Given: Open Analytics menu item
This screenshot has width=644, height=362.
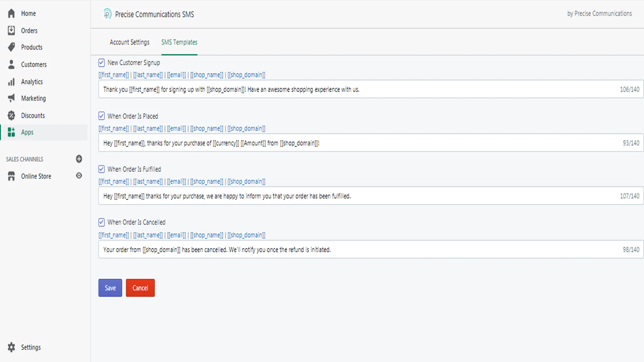Looking at the screenshot, I should coord(32,82).
